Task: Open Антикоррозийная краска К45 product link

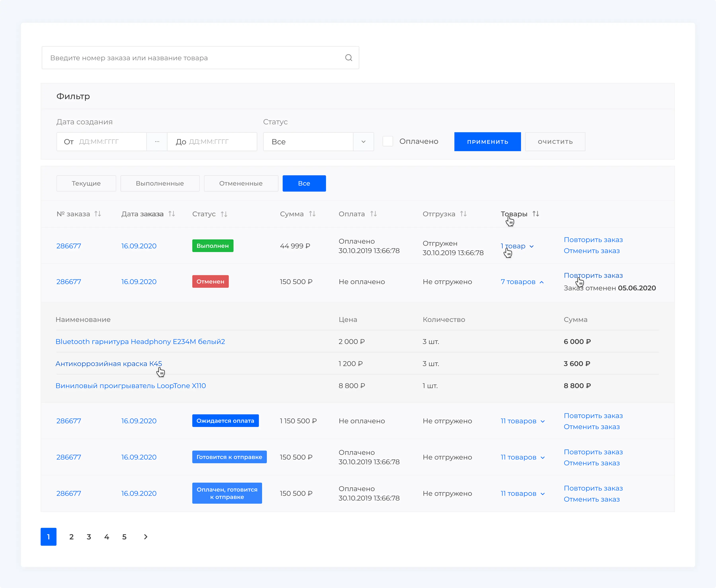Action: 108,363
